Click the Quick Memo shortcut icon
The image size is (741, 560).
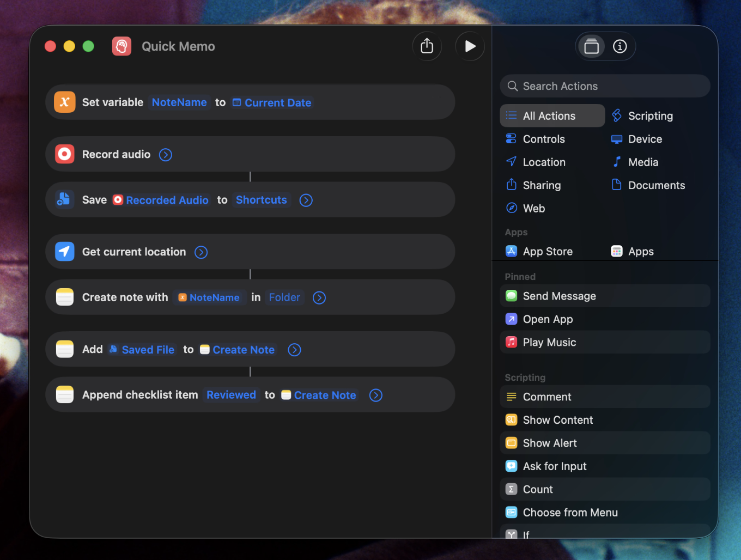click(122, 46)
